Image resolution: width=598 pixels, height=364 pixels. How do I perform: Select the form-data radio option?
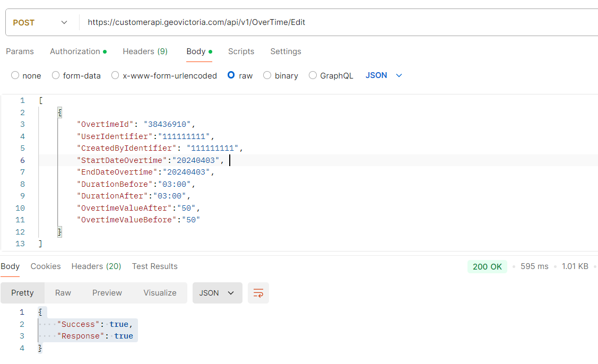pyautogui.click(x=56, y=75)
